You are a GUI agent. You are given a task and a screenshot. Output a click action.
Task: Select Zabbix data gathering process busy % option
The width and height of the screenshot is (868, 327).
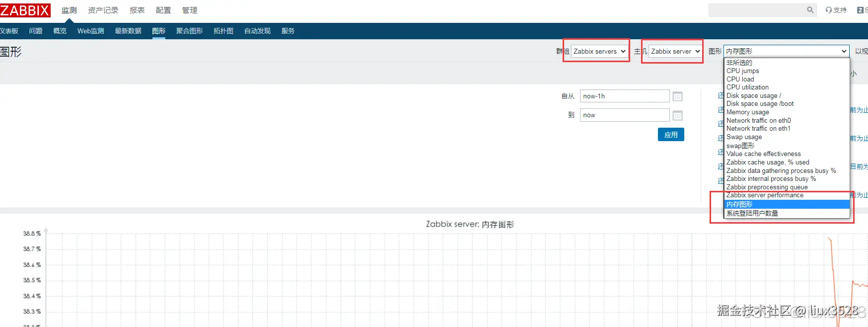click(x=787, y=171)
